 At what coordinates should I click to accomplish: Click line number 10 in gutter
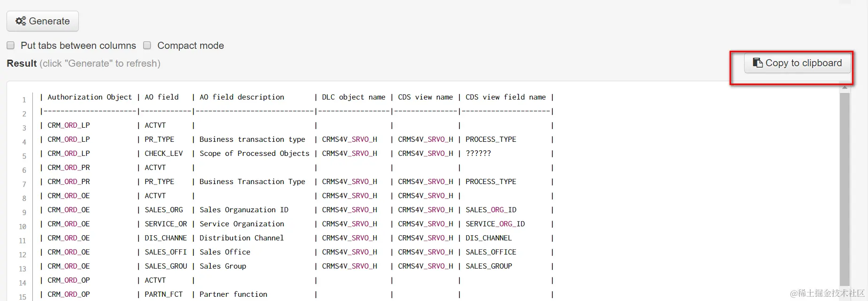(23, 227)
